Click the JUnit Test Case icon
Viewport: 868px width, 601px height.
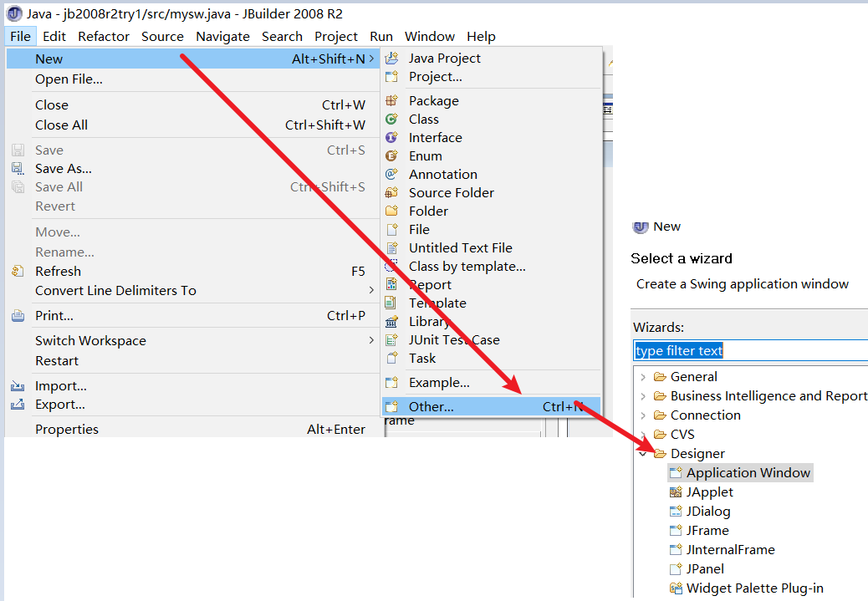tap(392, 340)
